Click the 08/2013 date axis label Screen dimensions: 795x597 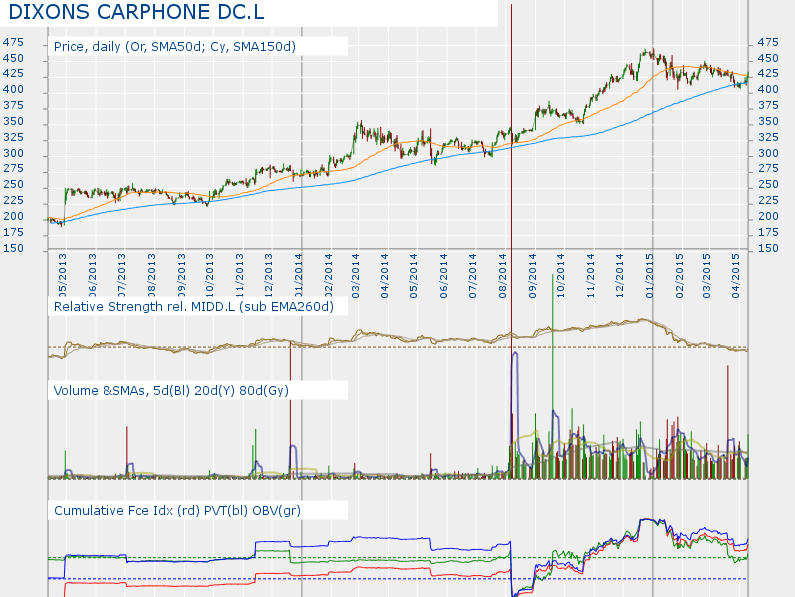[151, 276]
